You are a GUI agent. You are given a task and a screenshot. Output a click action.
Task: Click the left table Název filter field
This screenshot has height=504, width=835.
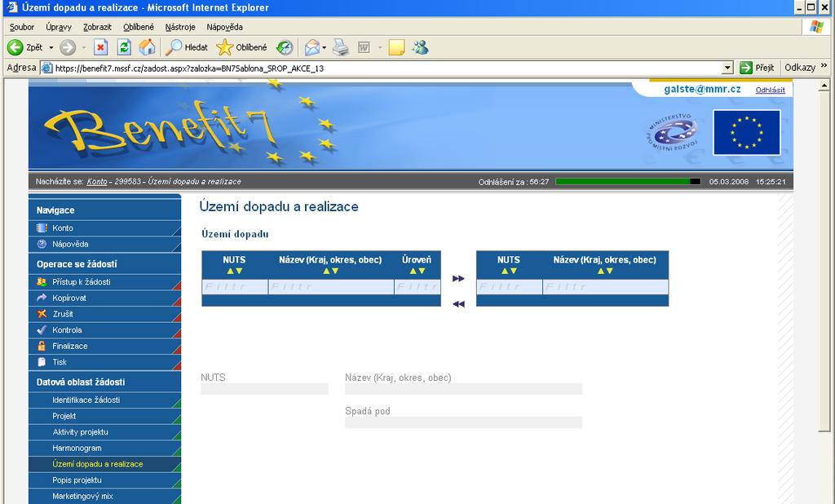point(331,287)
